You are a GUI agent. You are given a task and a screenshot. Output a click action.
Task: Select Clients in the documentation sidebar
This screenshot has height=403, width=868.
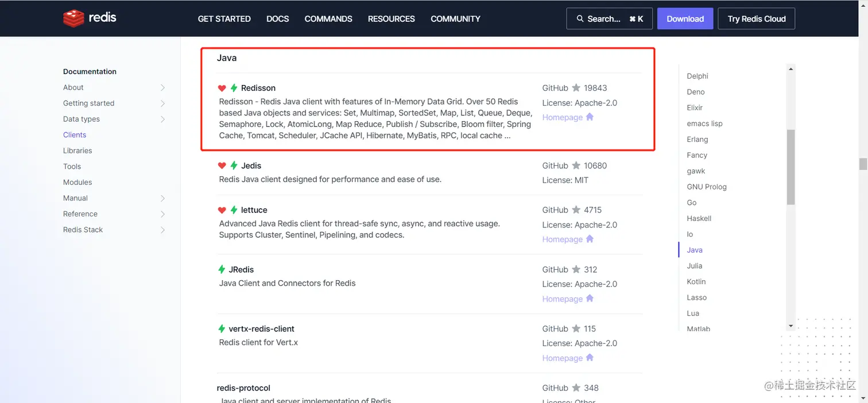click(75, 135)
